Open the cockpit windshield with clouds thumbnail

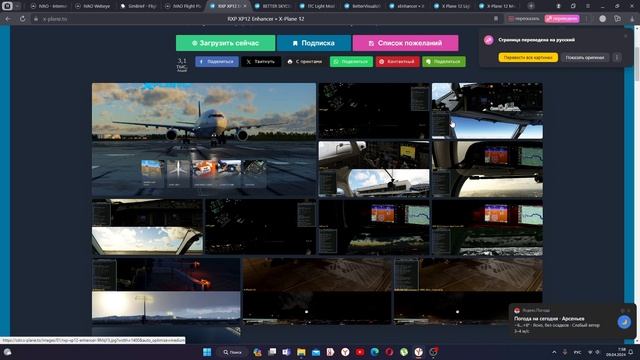coord(147,227)
